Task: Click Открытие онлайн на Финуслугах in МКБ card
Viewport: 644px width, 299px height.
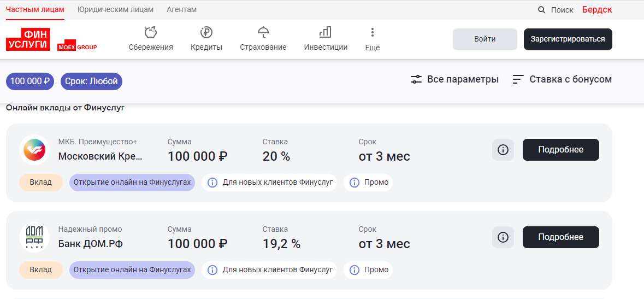Action: [x=132, y=182]
